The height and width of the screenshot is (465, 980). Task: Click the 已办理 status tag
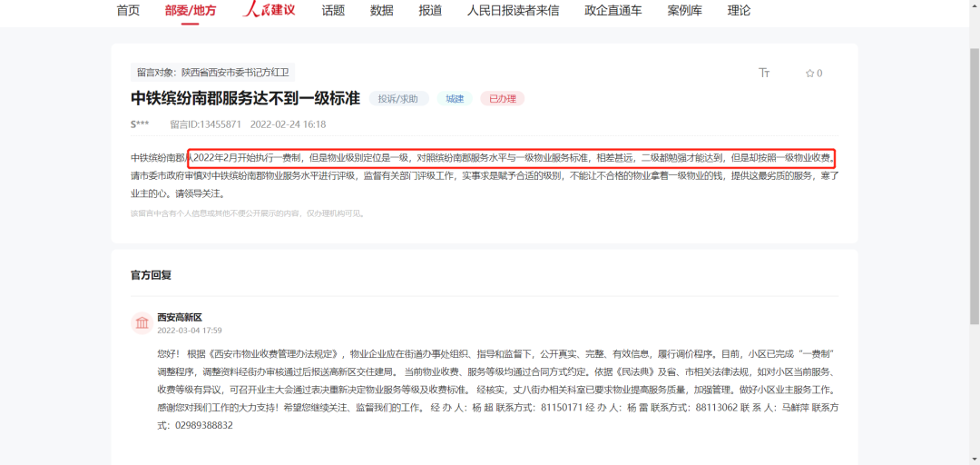click(502, 98)
